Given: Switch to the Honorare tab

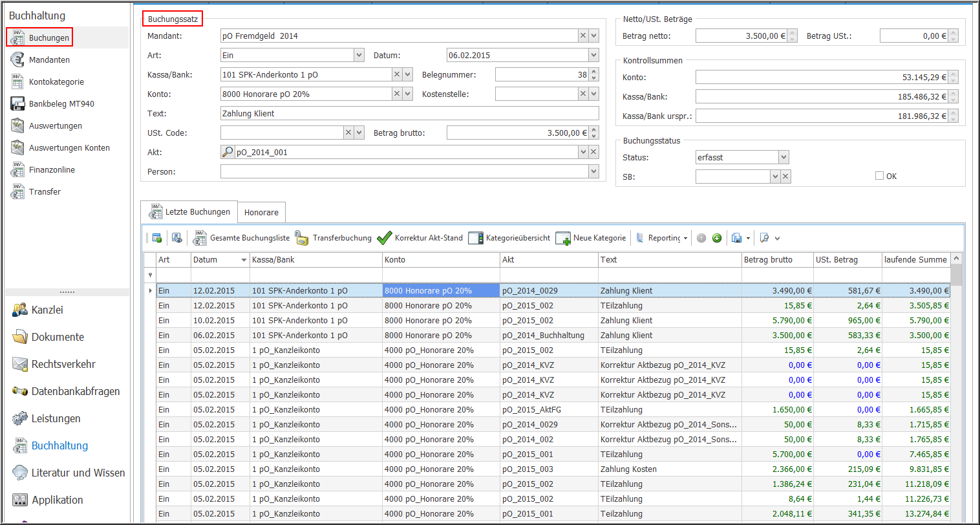Looking at the screenshot, I should click(261, 212).
